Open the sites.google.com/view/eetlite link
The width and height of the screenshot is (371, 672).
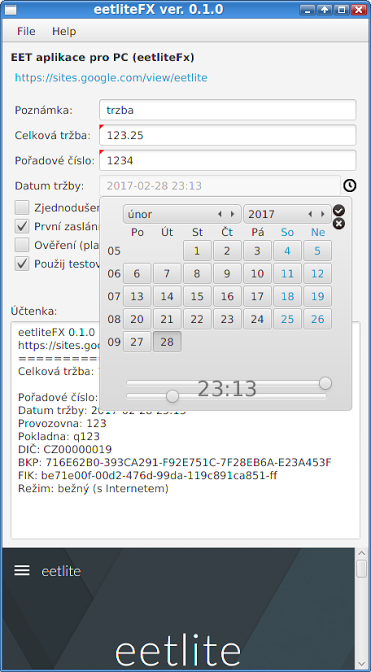coord(111,78)
